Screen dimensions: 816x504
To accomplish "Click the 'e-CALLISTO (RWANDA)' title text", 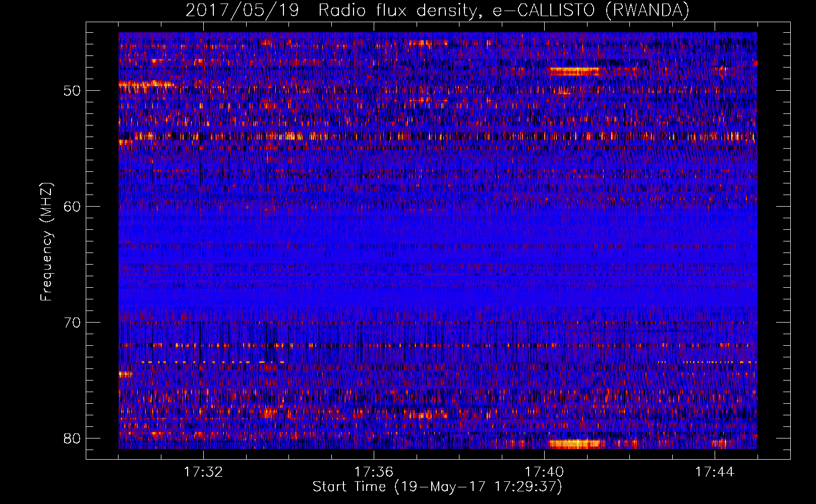I will [591, 11].
